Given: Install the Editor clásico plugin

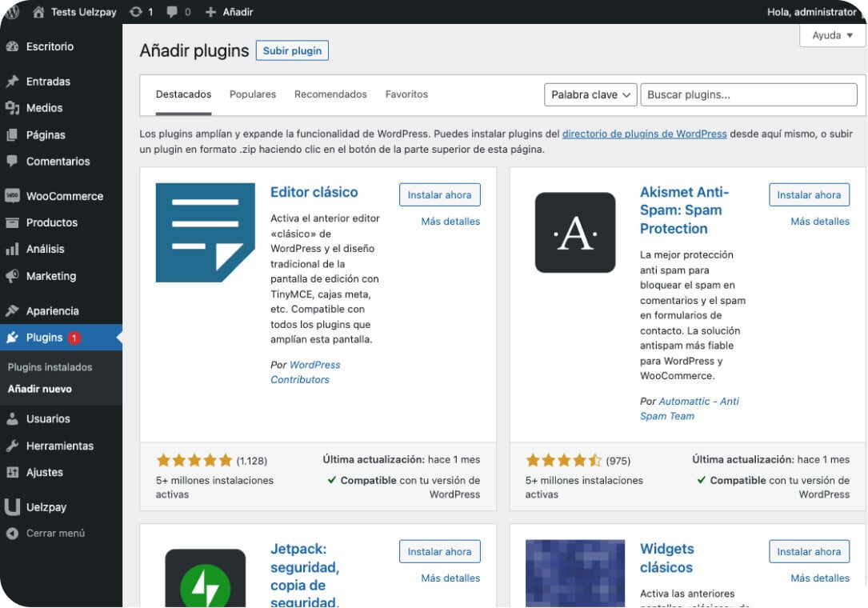Looking at the screenshot, I should tap(439, 195).
